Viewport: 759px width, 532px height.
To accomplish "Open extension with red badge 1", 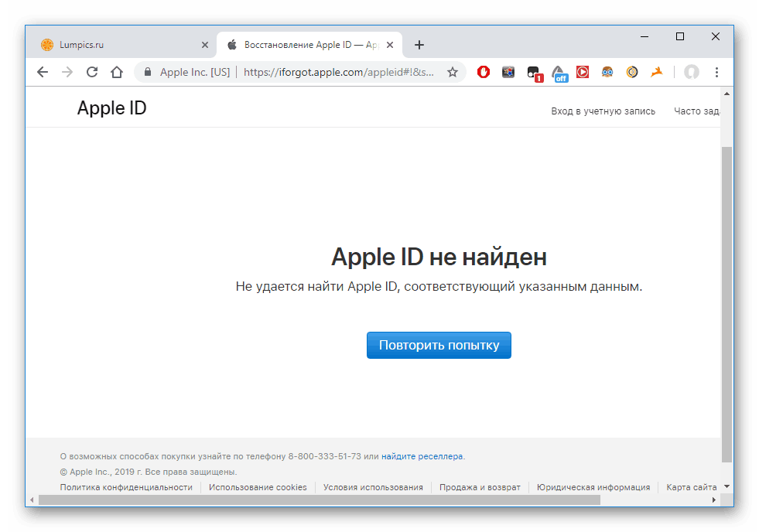I will pyautogui.click(x=535, y=73).
